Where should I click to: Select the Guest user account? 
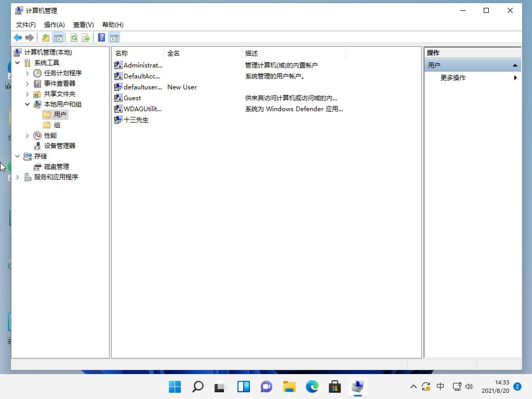132,98
